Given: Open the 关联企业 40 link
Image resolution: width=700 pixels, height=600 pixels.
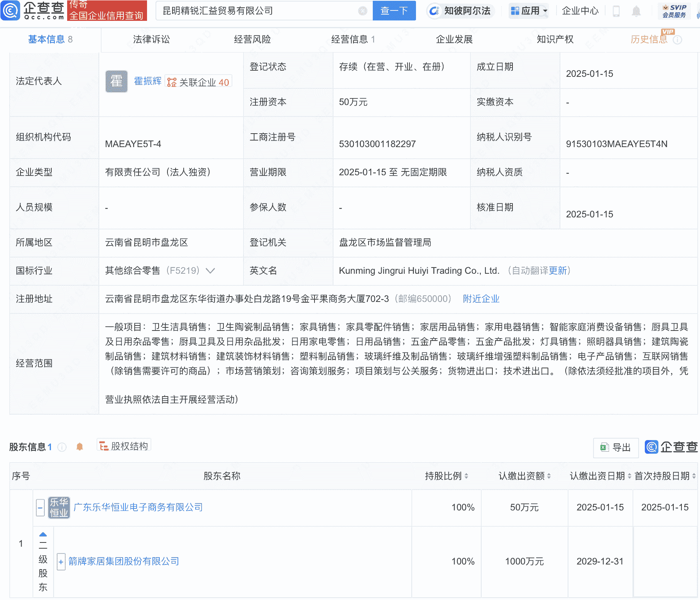Looking at the screenshot, I should coord(198,81).
